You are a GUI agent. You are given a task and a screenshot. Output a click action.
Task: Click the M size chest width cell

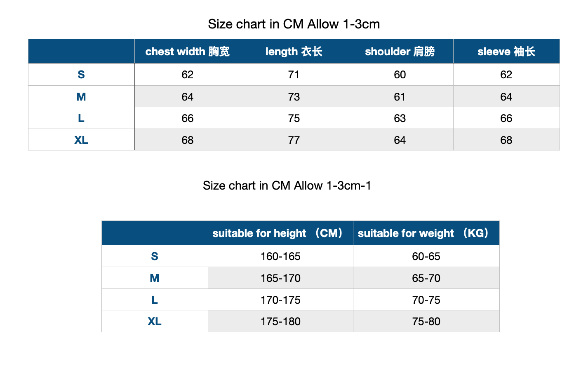click(x=187, y=97)
